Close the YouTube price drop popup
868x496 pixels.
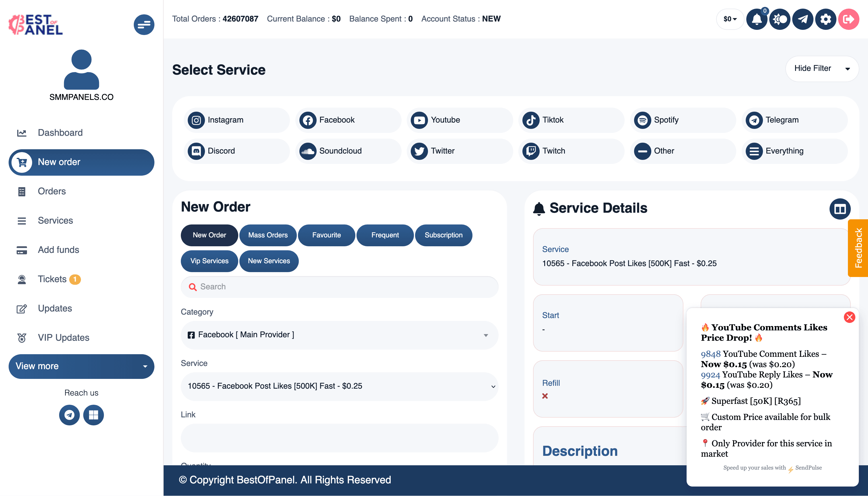(x=849, y=317)
